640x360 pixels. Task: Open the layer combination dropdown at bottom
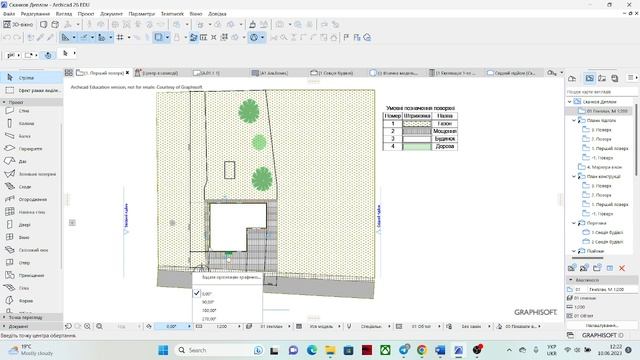coord(273,326)
